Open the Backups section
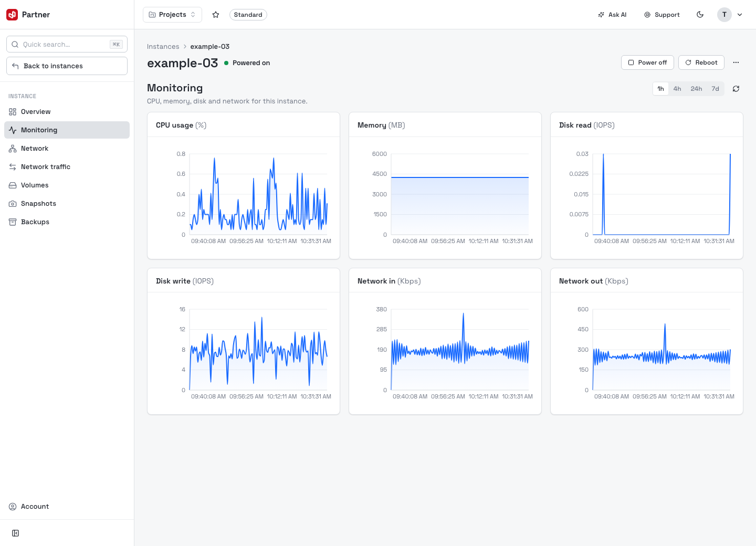The image size is (756, 546). (x=67, y=222)
